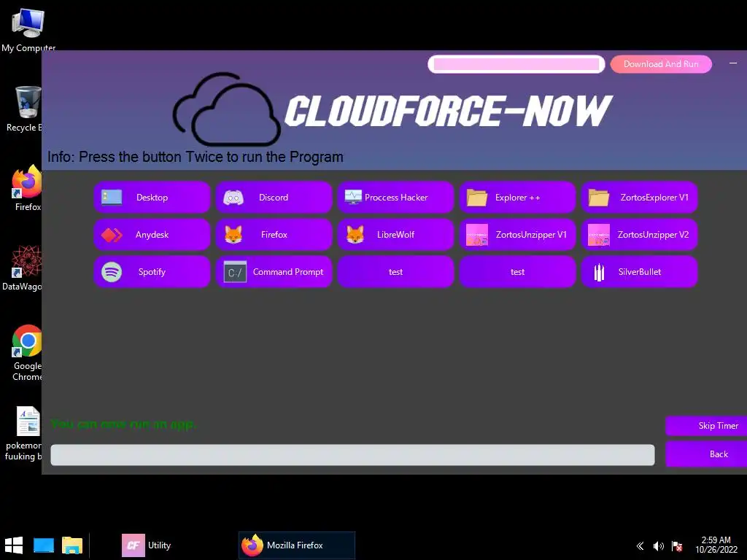
Task: Click the Anydesk red icon
Action: pos(112,235)
